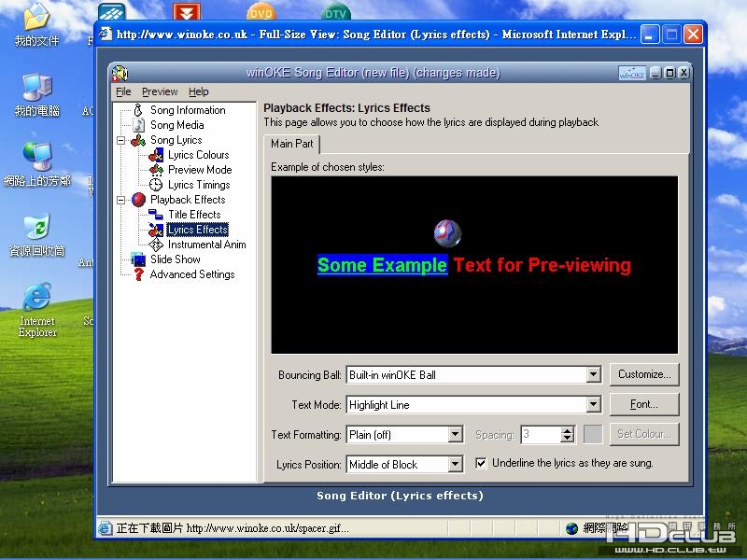Click the grey colour swatch beside Spacing
The image size is (747, 560).
pos(593,434)
